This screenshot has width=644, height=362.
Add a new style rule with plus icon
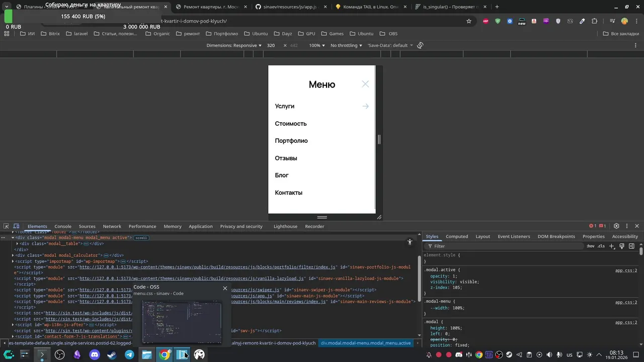[612, 246]
